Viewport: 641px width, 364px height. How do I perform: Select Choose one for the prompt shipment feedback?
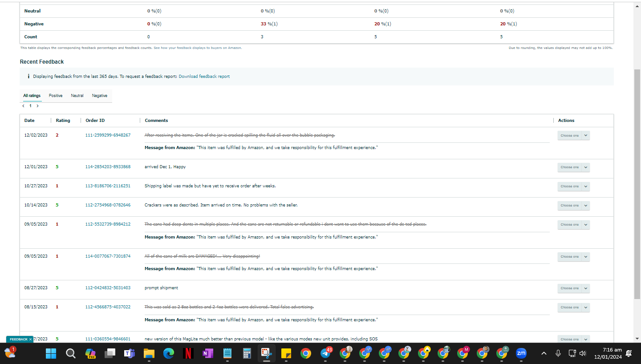tap(573, 288)
